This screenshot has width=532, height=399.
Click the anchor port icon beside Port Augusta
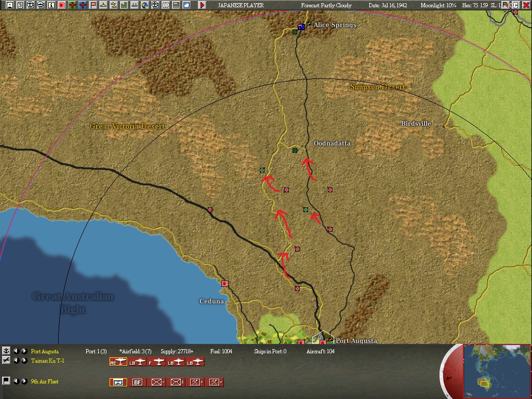[6, 351]
